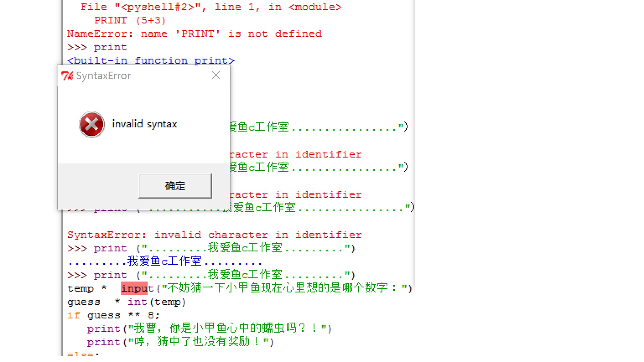Screen dimensions: 644x362
Task: Click the last full 'SyntaxError: invalid character' line
Action: (214, 235)
